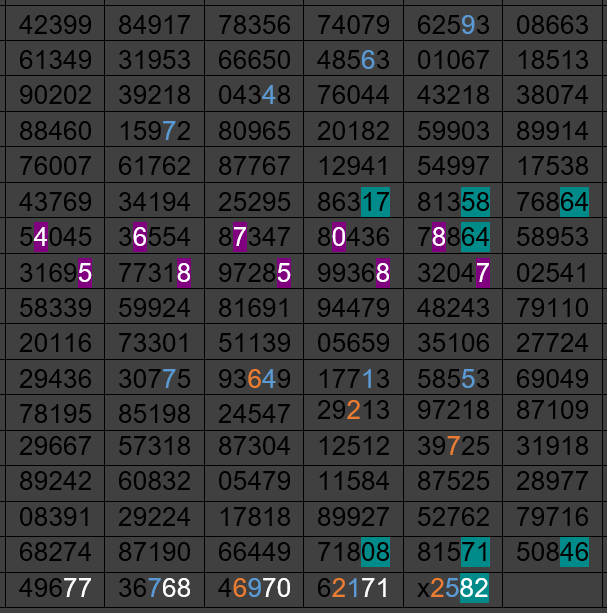
Task: Click the cell showing 15972
Action: (x=154, y=131)
